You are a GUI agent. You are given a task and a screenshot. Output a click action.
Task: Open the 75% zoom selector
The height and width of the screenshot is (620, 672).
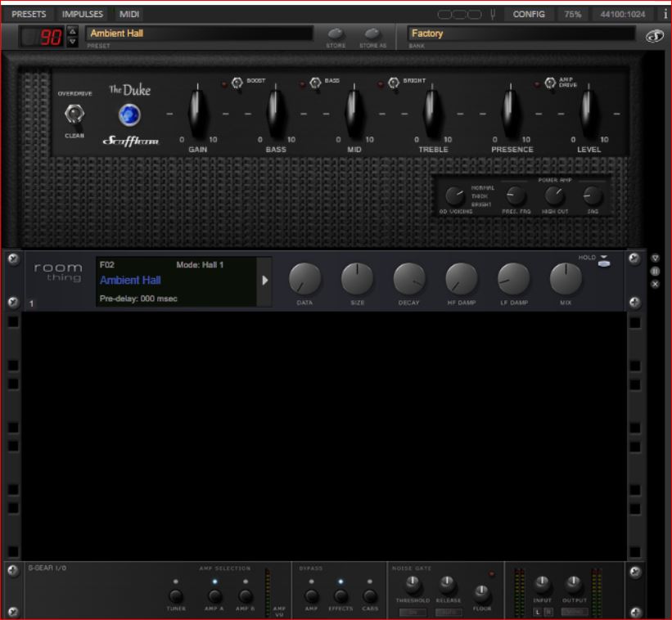(573, 14)
